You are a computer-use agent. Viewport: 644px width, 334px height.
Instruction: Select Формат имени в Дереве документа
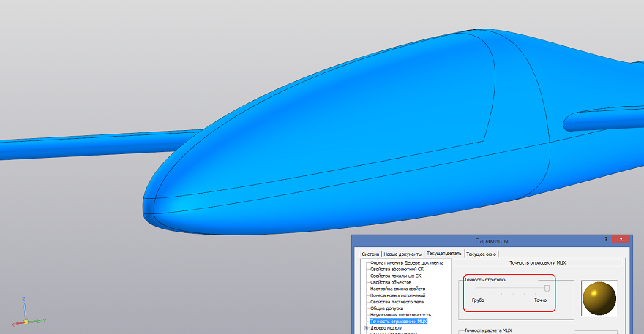pyautogui.click(x=407, y=262)
